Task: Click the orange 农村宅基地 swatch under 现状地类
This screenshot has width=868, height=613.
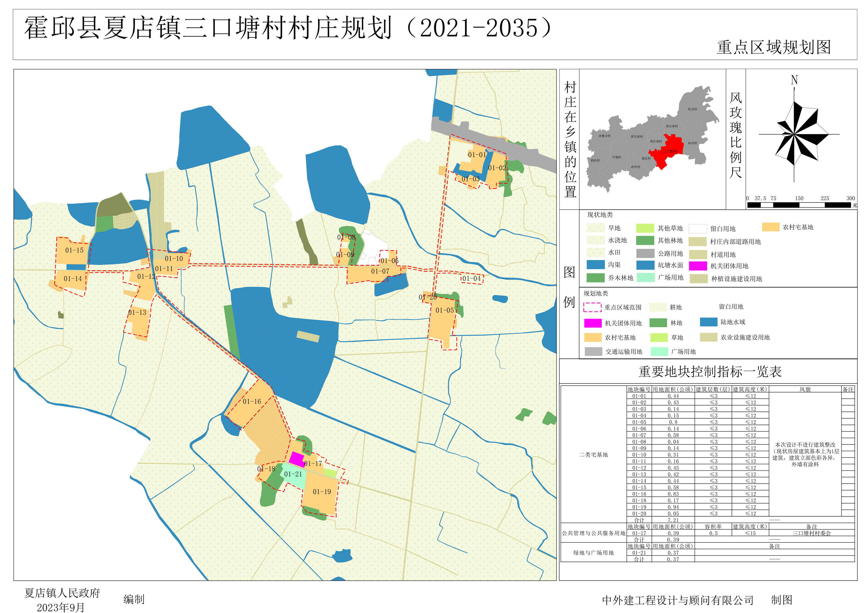Action: click(x=771, y=227)
